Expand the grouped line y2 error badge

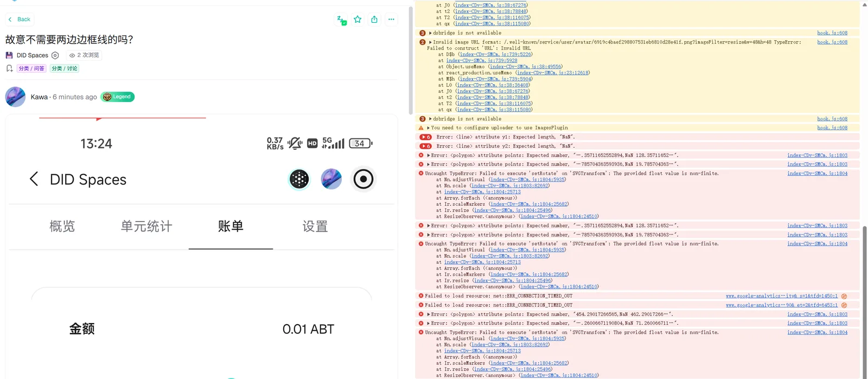click(426, 147)
